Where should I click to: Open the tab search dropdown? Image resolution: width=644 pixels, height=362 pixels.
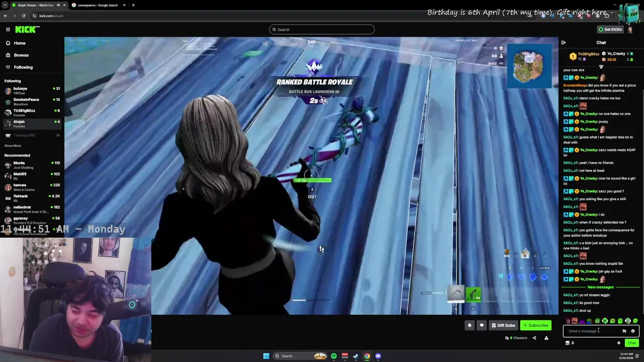click(5, 5)
